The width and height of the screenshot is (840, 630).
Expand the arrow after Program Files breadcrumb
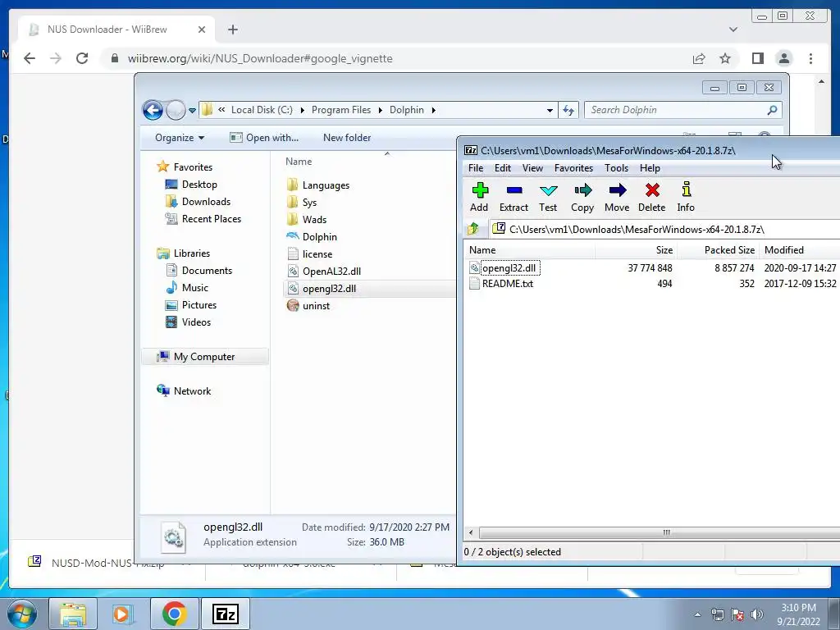(x=381, y=111)
